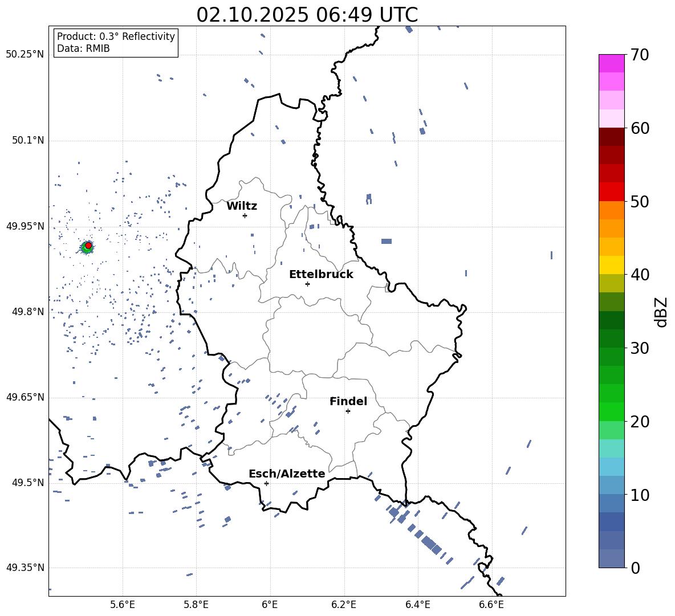Image resolution: width=675 pixels, height=616 pixels.
Task: Click latitude label 50.25°N
Action: (x=25, y=55)
